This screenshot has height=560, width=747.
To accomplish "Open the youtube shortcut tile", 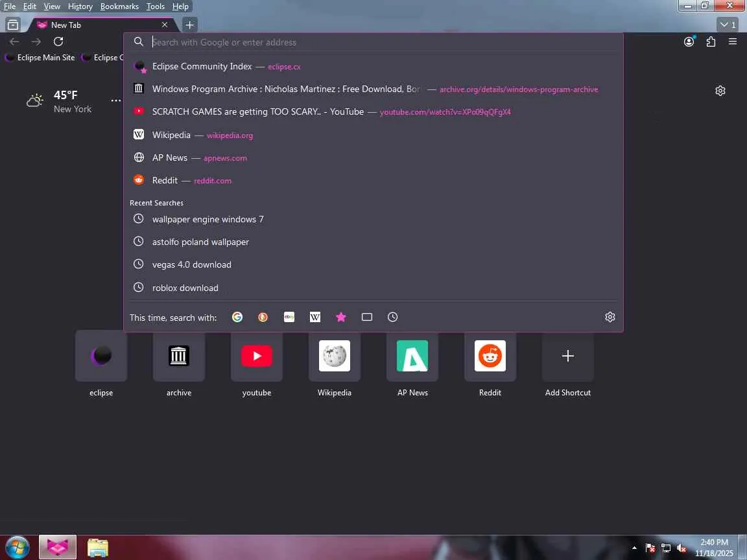I will tap(257, 356).
